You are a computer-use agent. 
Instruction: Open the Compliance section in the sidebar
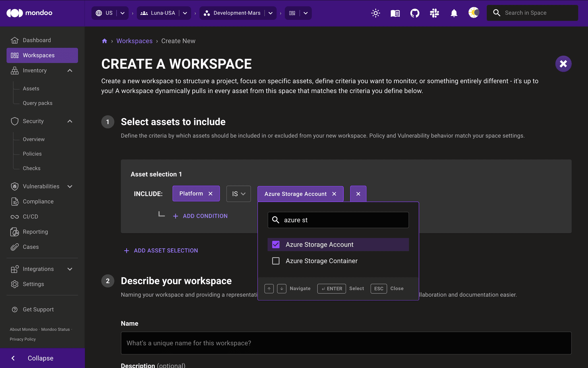(x=38, y=201)
